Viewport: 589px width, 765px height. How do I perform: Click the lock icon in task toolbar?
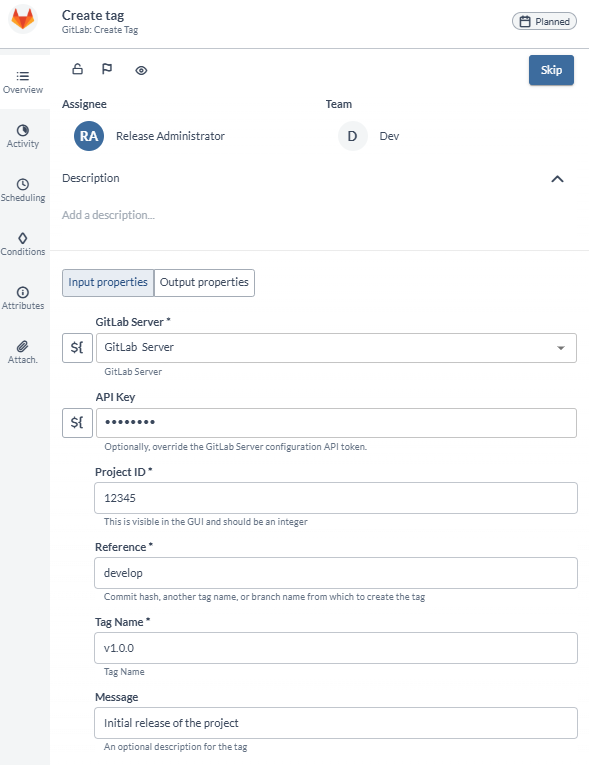(77, 69)
